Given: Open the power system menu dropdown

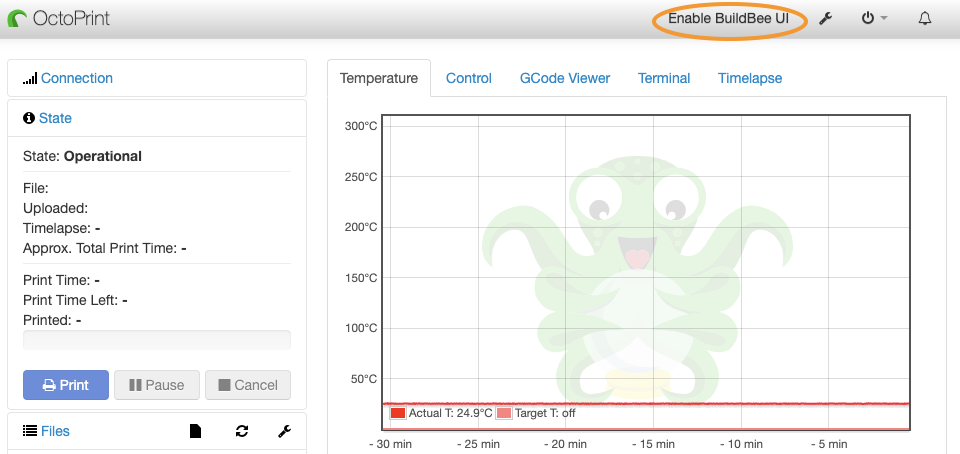Looking at the screenshot, I should click(x=874, y=18).
